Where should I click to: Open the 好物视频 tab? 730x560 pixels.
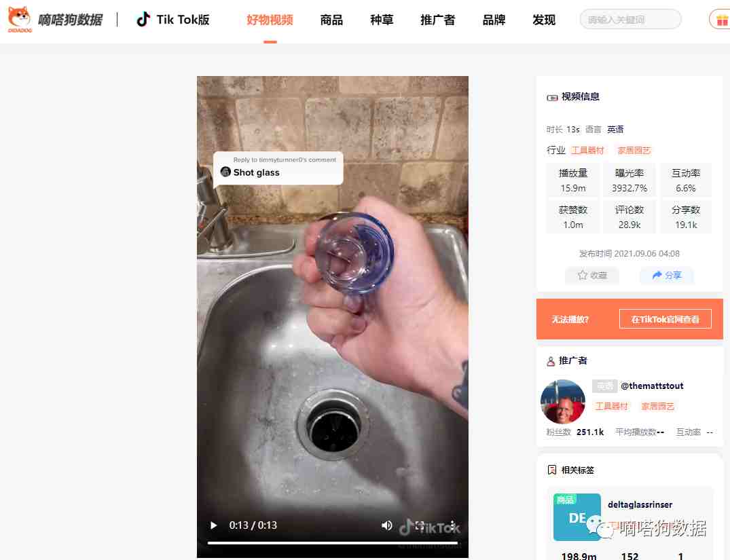pyautogui.click(x=270, y=20)
